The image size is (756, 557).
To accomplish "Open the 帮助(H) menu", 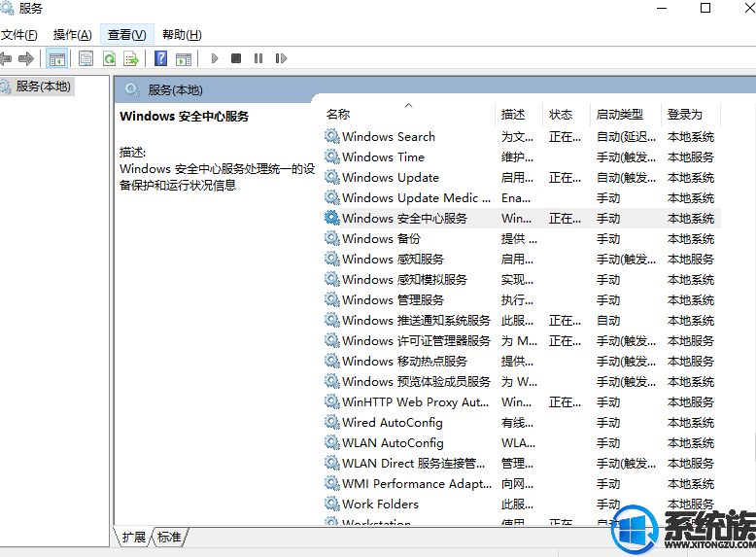I will coord(182,35).
